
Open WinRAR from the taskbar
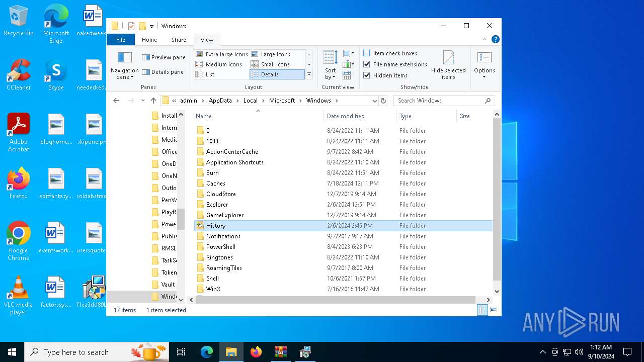coord(280,352)
